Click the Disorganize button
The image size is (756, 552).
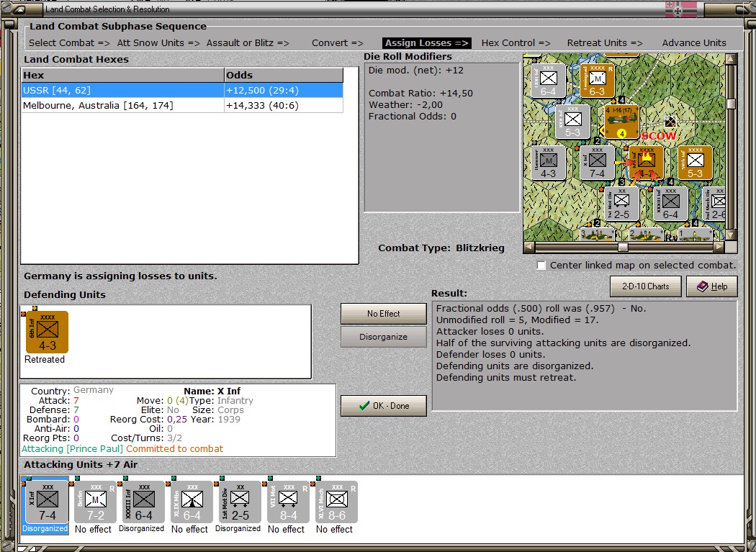383,337
